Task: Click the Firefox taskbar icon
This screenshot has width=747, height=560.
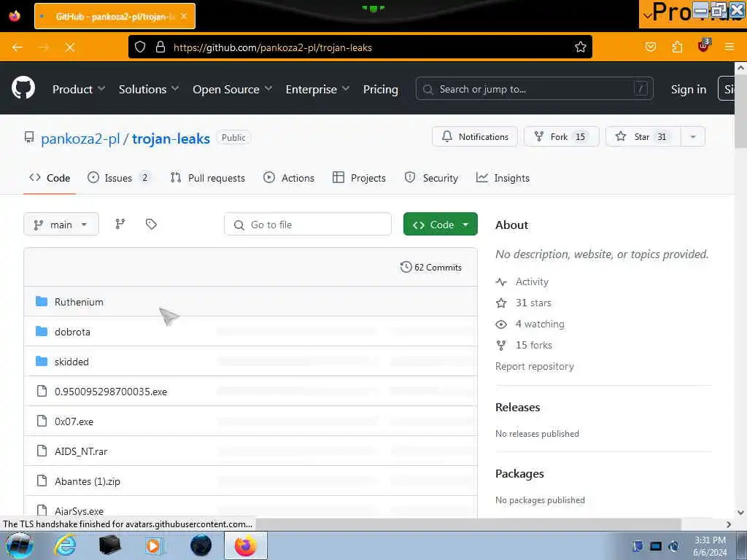Action: (245, 545)
